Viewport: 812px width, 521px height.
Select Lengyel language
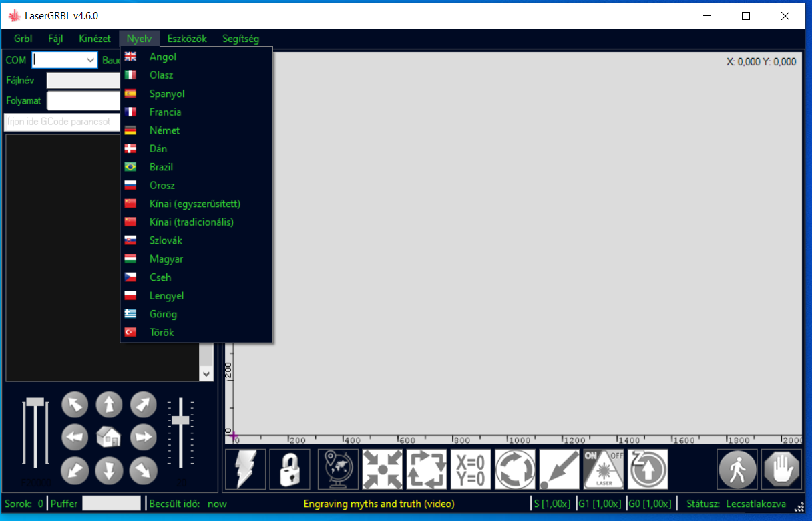(196, 296)
